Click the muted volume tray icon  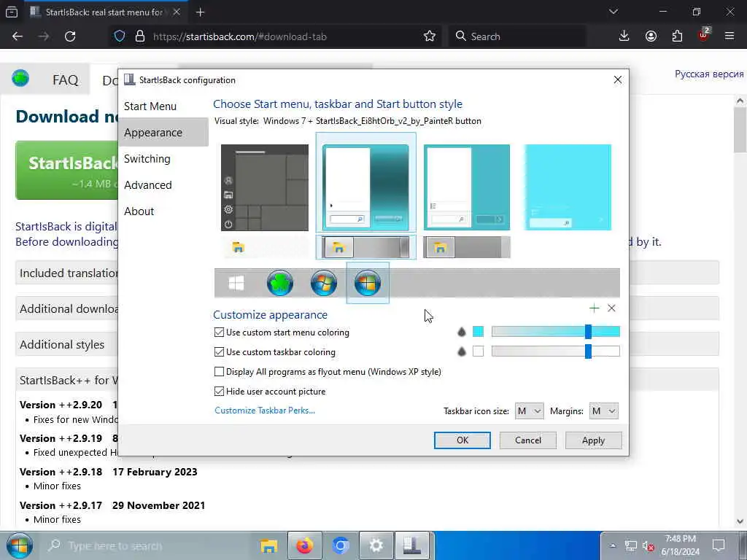point(648,545)
